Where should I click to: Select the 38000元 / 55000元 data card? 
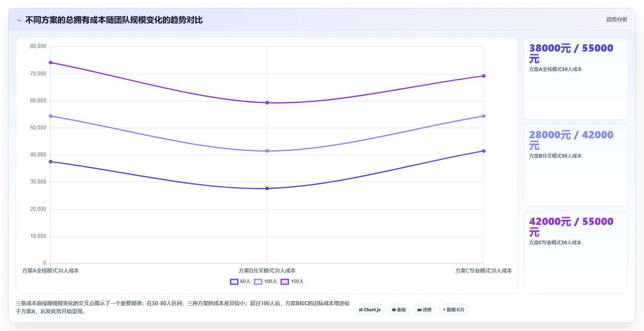(x=575, y=79)
